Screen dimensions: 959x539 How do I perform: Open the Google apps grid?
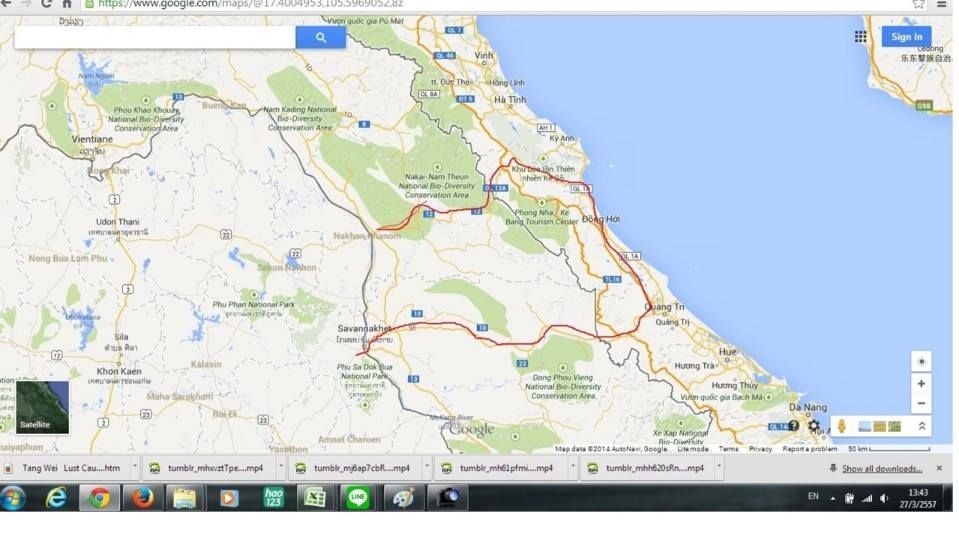click(x=860, y=37)
